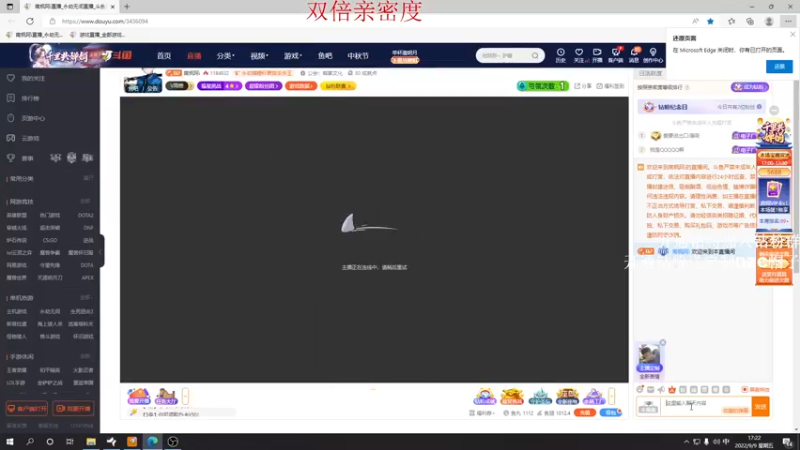Open the 中秋节 tab in navigation

358,56
